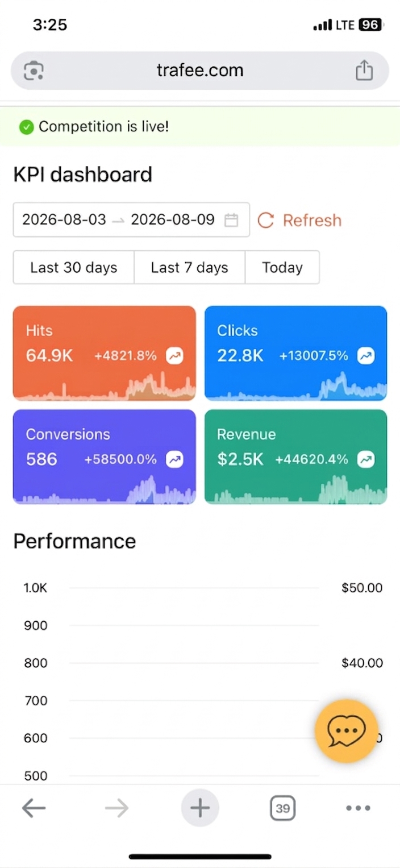Click the 800 axis label
The height and width of the screenshot is (868, 400).
click(x=35, y=663)
